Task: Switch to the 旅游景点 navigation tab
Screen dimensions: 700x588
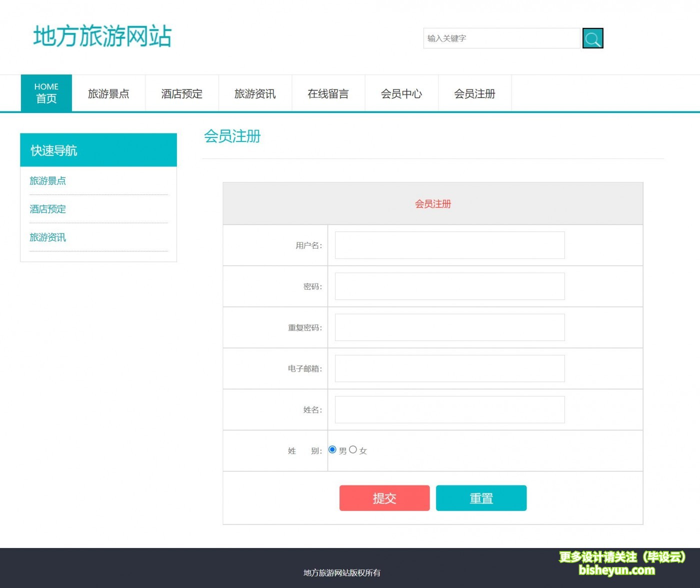Action: tap(108, 93)
